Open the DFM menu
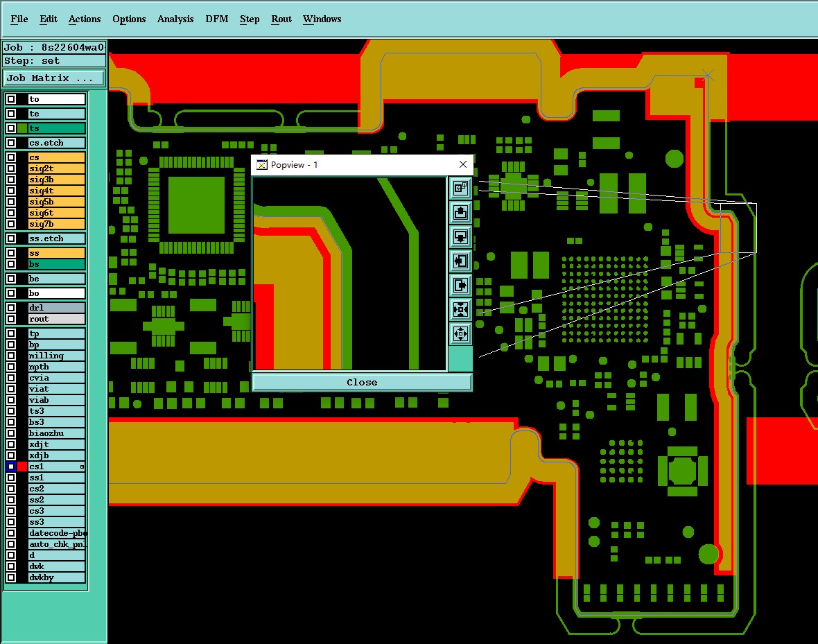Screen dimensions: 818x644 pos(216,19)
